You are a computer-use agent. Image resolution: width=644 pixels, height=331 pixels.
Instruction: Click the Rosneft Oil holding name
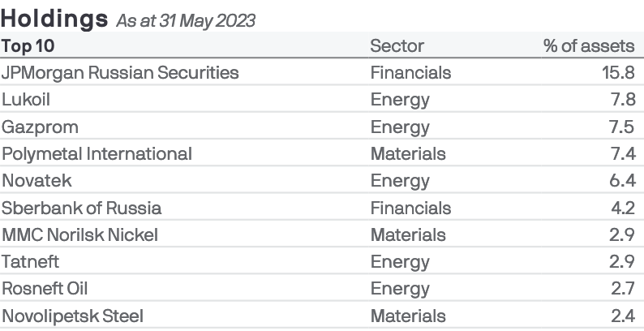45,289
